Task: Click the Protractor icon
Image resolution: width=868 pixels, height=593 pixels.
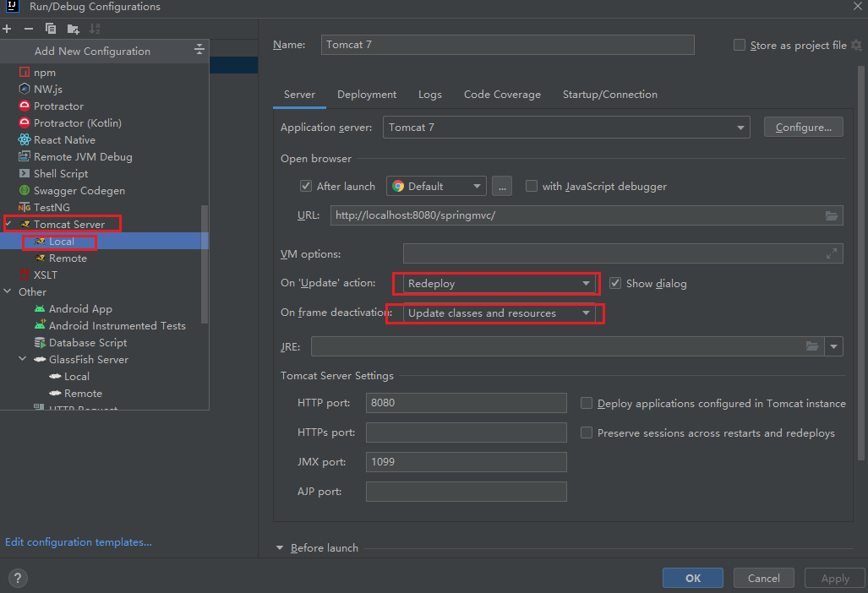Action: (25, 106)
